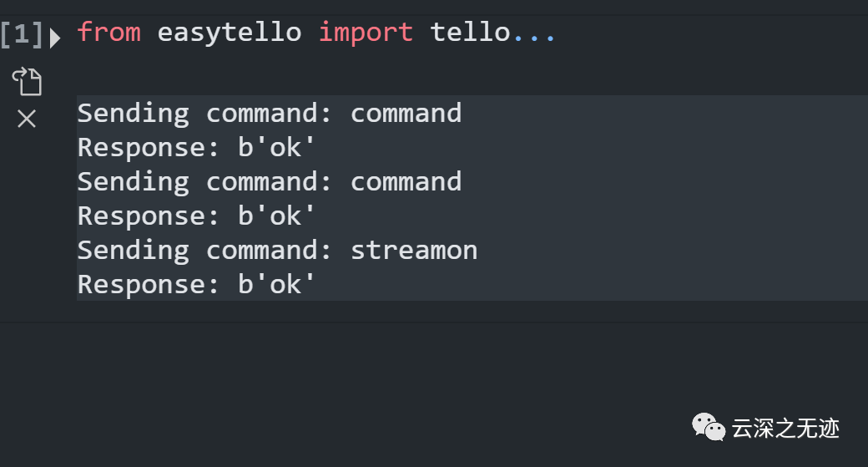The image size is (868, 467).
Task: Click the ellipsis after tello to expand code
Action: [x=535, y=33]
